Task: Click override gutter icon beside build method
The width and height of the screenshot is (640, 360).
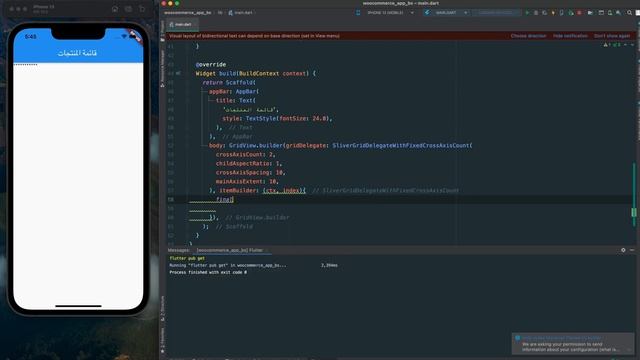Action: (x=178, y=73)
